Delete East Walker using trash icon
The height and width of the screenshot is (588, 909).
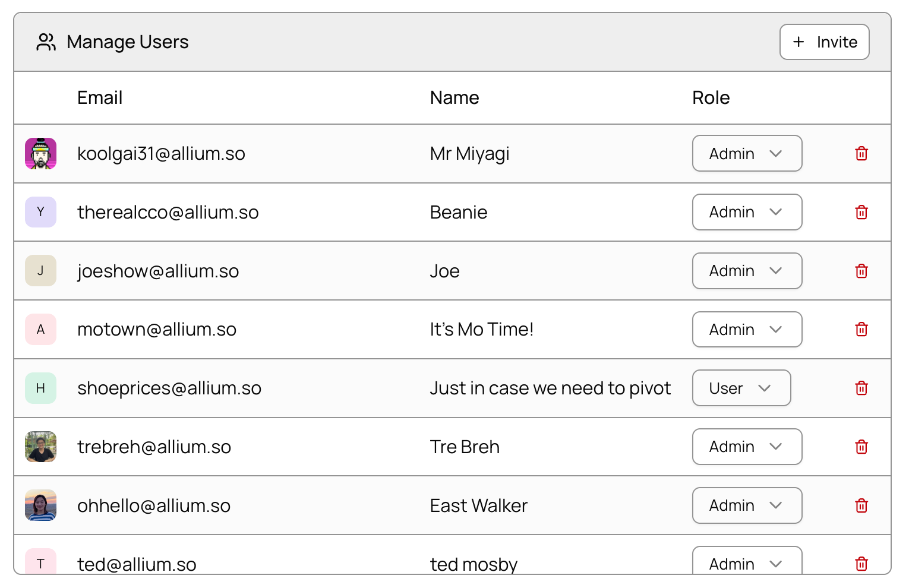(861, 505)
